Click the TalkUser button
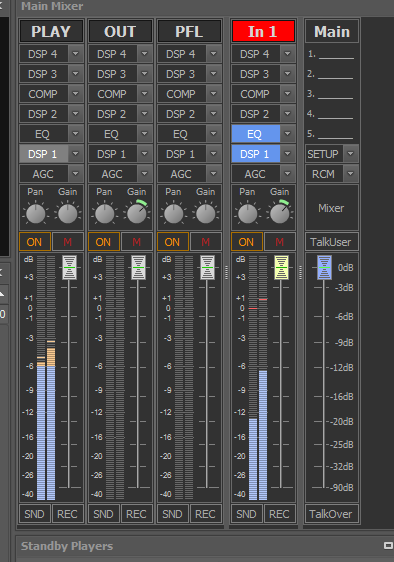Screen dimensions: 394x562 point(332,242)
